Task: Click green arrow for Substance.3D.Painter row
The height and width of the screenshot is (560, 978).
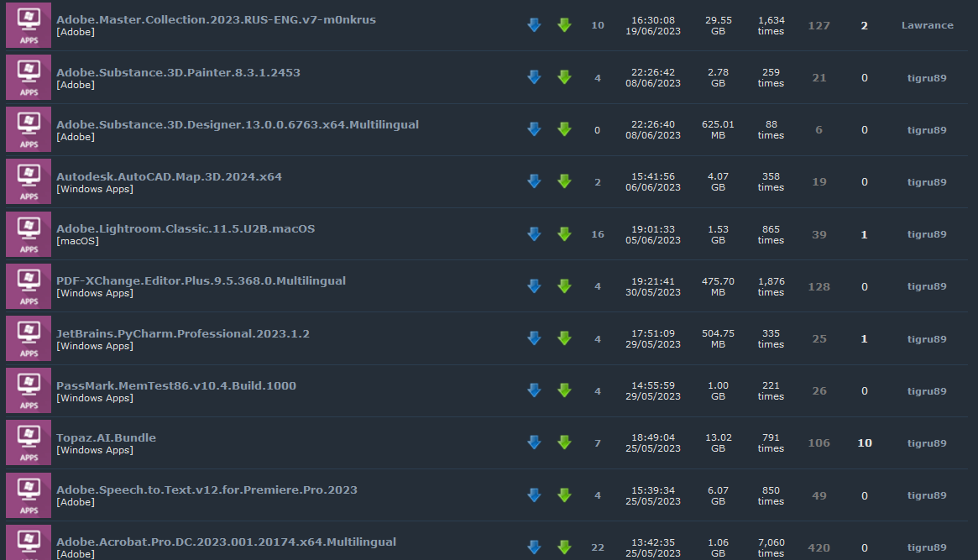Action: [x=564, y=77]
